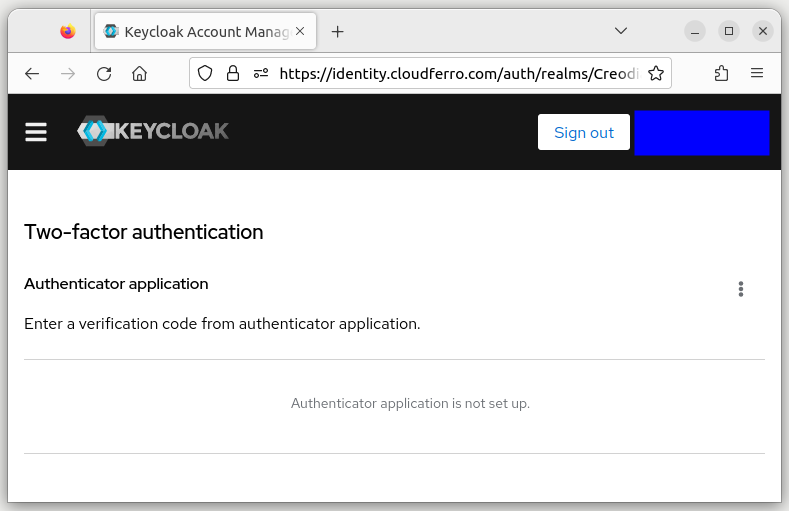The width and height of the screenshot is (789, 511).
Task: Show site security info via padlock
Action: click(233, 73)
